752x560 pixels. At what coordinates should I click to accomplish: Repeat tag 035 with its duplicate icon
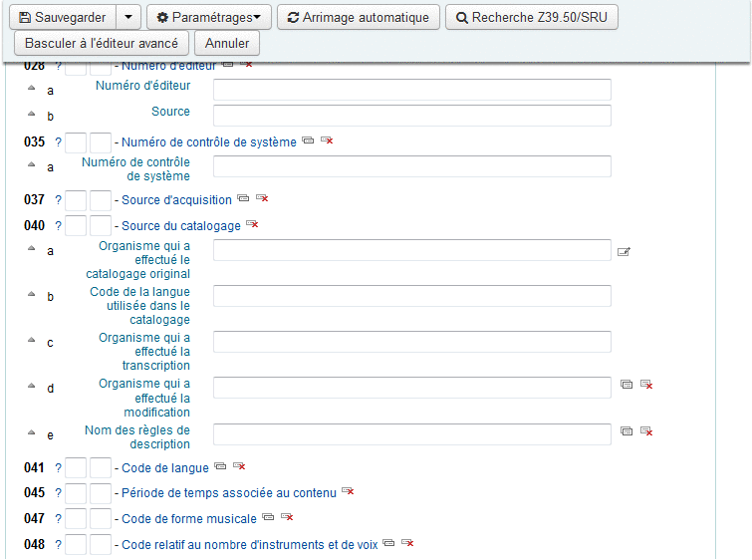308,140
